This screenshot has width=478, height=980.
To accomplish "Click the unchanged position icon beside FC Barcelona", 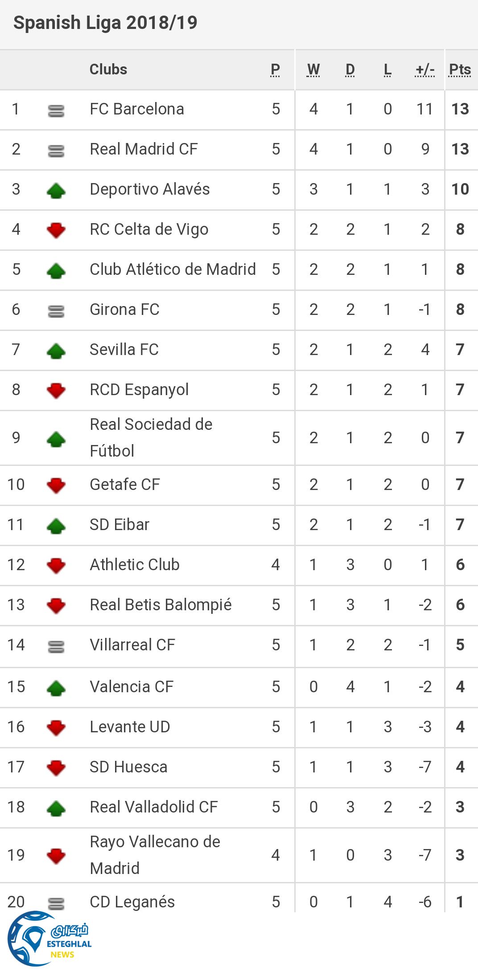I will (x=56, y=110).
